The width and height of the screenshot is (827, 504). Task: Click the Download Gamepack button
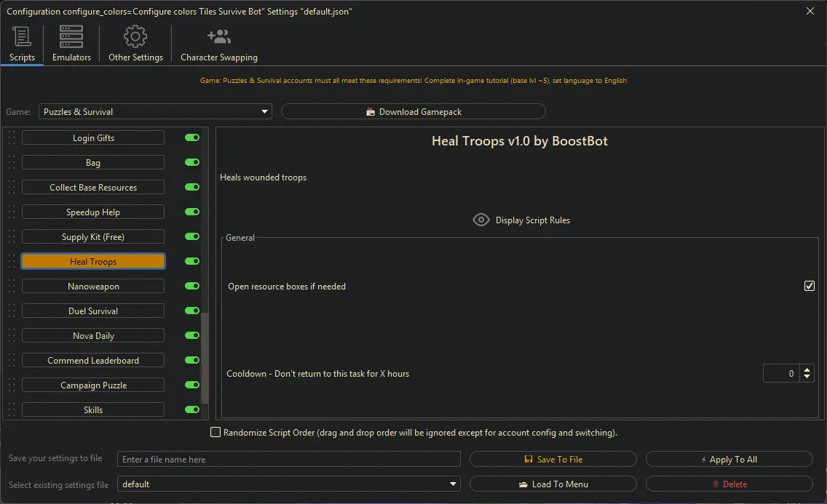413,112
